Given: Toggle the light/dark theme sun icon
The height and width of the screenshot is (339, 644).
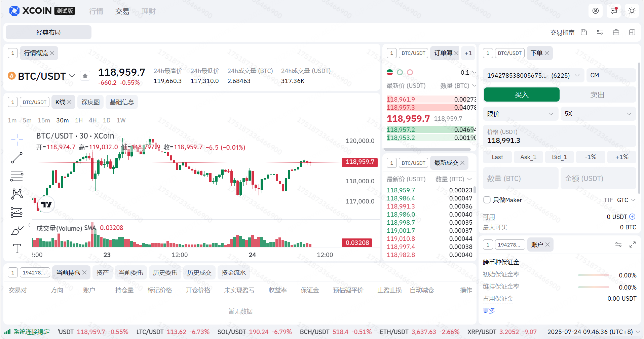Looking at the screenshot, I should 632,11.
